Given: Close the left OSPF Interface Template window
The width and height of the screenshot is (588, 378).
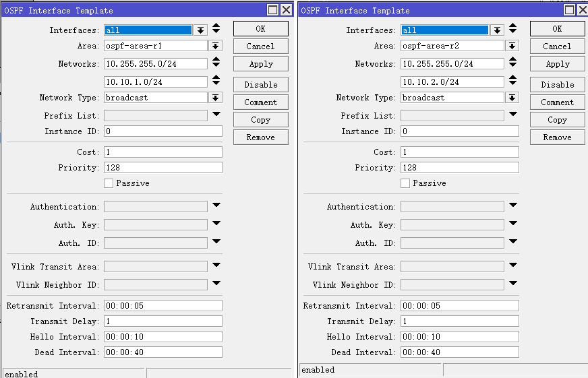Looking at the screenshot, I should click(x=286, y=10).
